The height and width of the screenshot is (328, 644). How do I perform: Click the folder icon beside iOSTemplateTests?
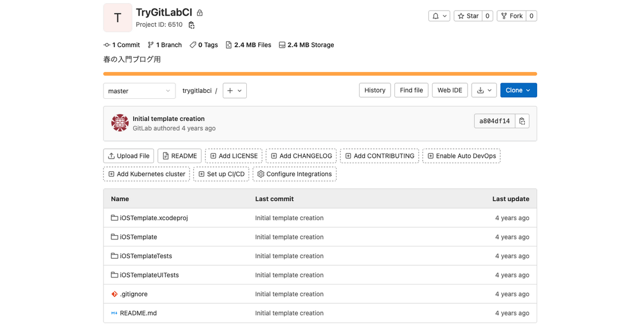point(114,256)
